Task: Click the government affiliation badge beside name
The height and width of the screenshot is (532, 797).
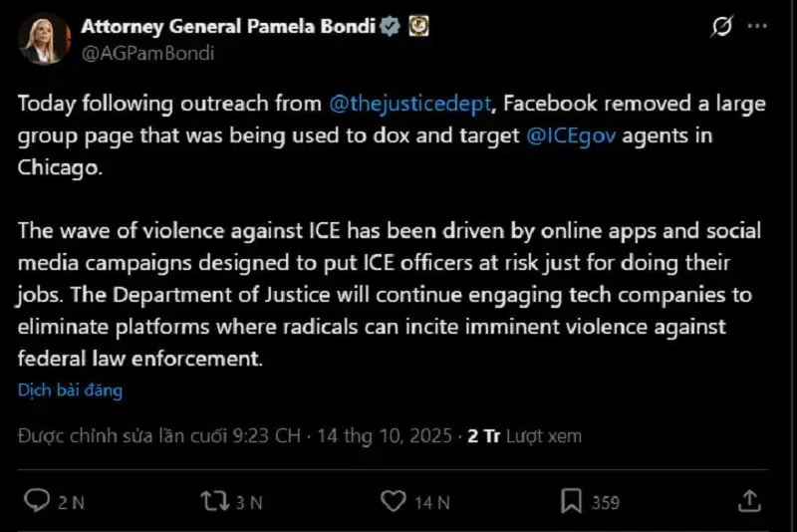Action: (419, 27)
